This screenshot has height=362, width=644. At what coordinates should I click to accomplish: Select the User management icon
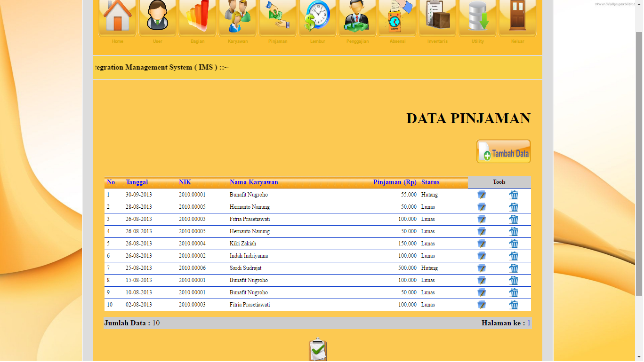[x=157, y=18]
